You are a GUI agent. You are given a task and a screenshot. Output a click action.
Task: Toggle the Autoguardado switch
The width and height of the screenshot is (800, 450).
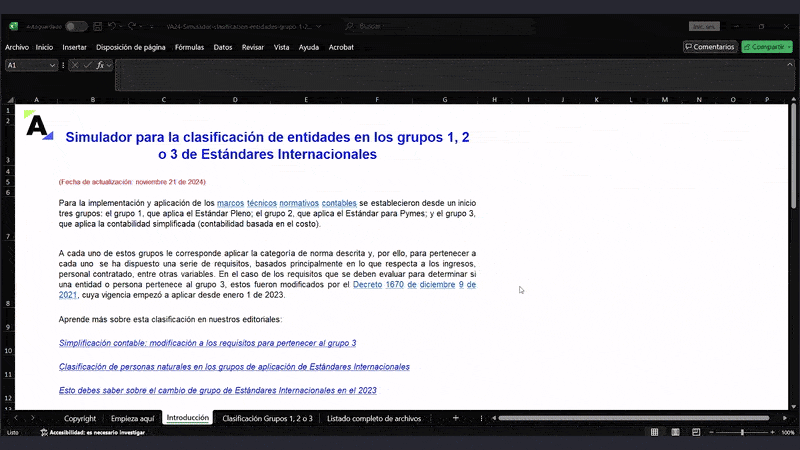[x=76, y=26]
